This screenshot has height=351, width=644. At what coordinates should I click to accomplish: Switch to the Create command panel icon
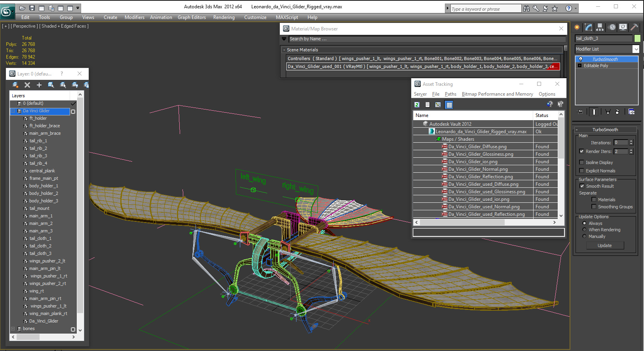[577, 27]
